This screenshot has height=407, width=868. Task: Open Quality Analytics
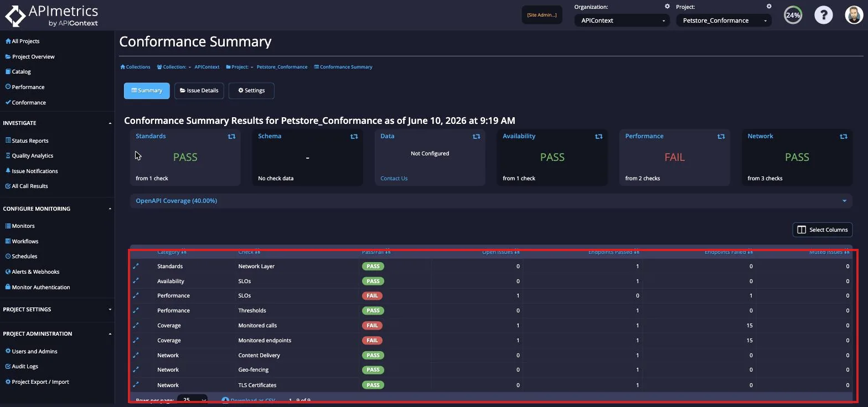pos(29,155)
